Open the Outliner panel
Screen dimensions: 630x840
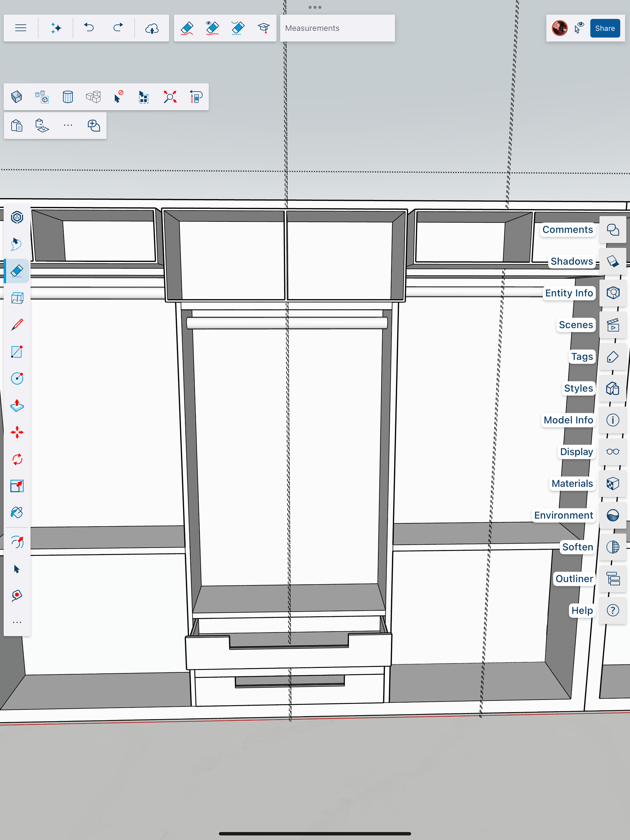pyautogui.click(x=613, y=579)
